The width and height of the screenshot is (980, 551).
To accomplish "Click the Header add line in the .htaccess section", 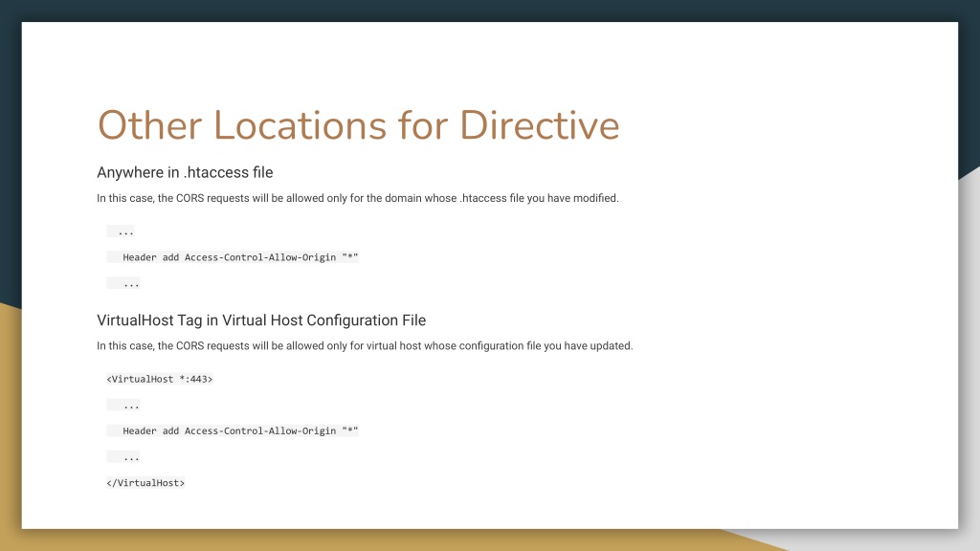I will [x=233, y=257].
